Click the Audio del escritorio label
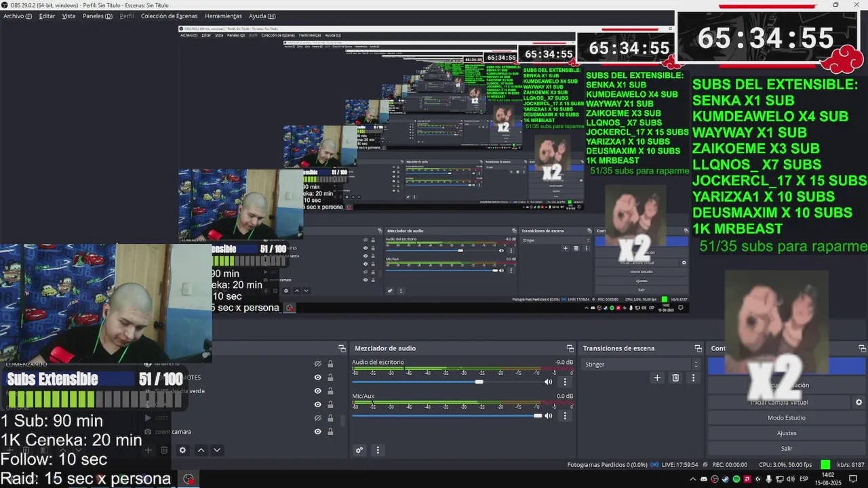868x488 pixels. coord(378,363)
